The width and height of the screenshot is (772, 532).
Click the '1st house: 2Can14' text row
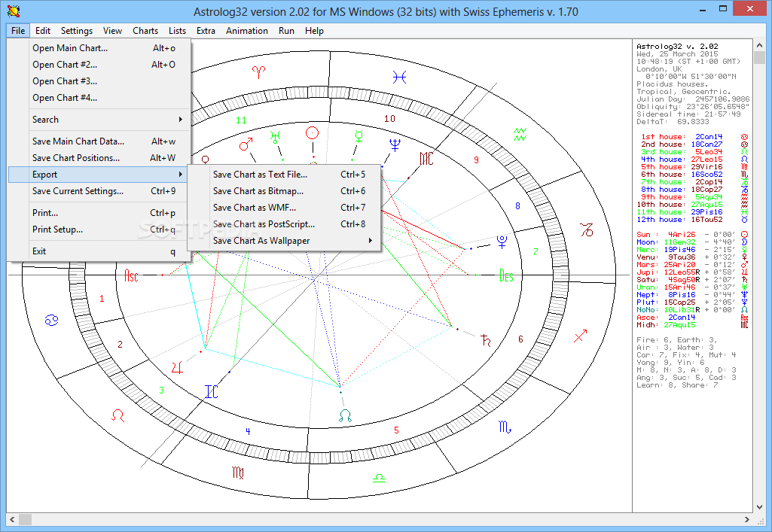pos(694,137)
